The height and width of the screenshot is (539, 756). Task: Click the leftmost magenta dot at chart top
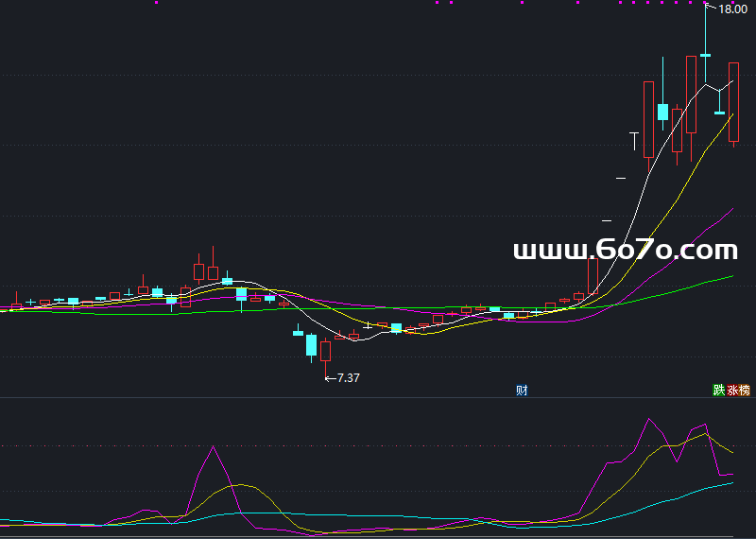(157, 3)
